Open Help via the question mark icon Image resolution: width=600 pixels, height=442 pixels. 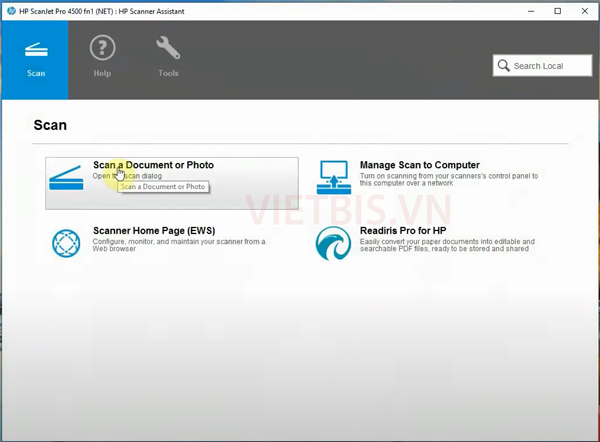point(102,48)
